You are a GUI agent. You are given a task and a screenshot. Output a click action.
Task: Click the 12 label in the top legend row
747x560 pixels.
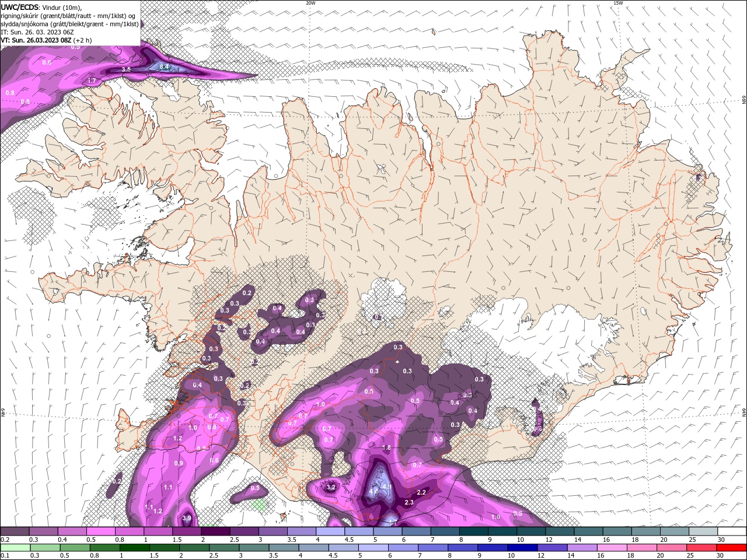click(x=549, y=540)
